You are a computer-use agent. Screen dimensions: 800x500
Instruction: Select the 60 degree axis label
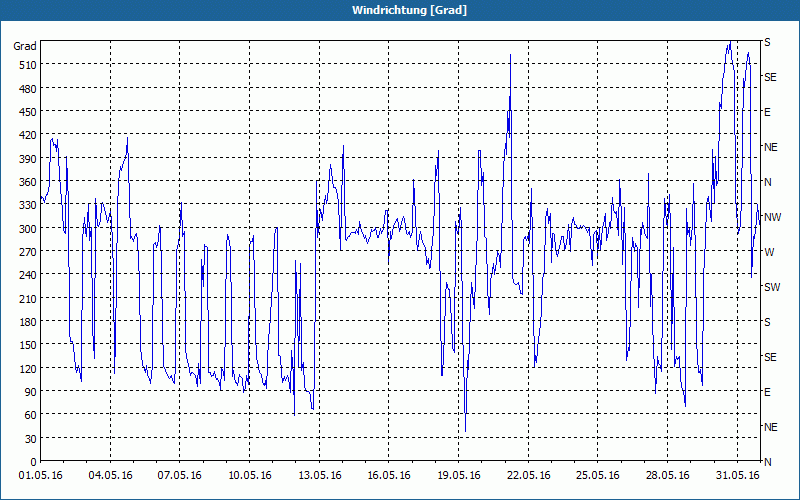(30, 415)
